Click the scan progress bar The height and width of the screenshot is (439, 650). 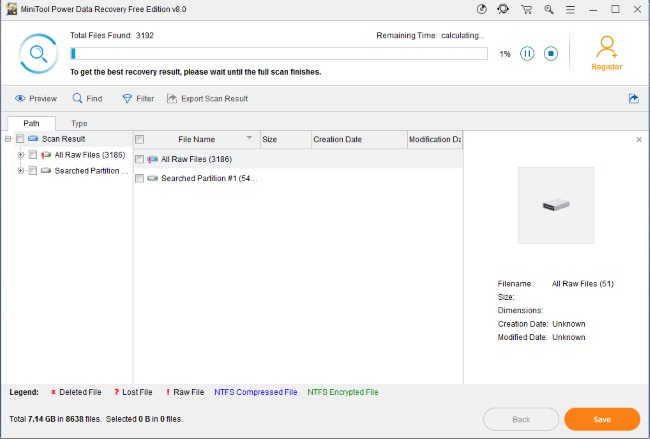pyautogui.click(x=278, y=54)
